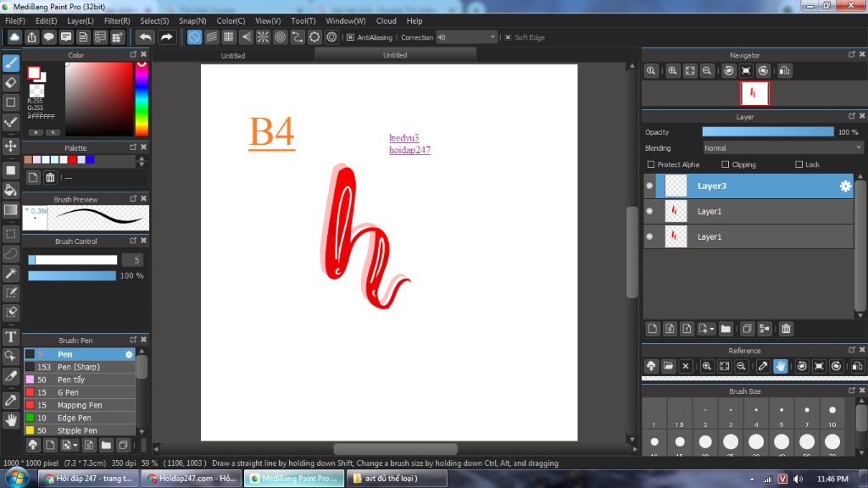The image size is (868, 488).
Task: Select the rectangular Select tool
Action: click(x=10, y=234)
